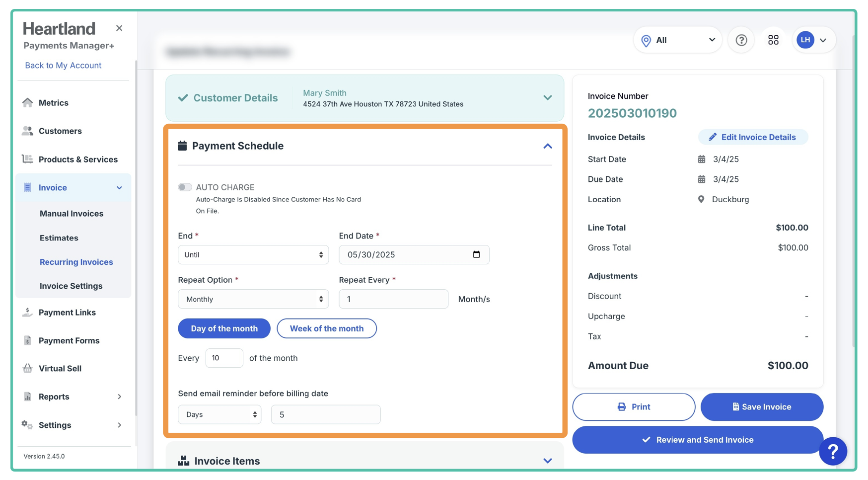Open the End dropdown showing Until
868x480 pixels.
click(x=253, y=255)
